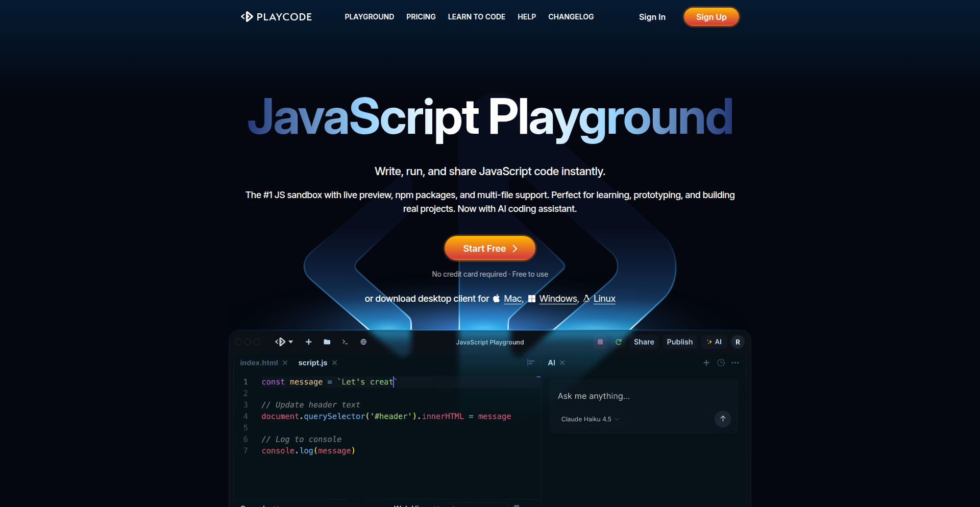Screen dimensions: 980x507
Task: Click the format lines icon beside the tabs
Action: coord(530,363)
